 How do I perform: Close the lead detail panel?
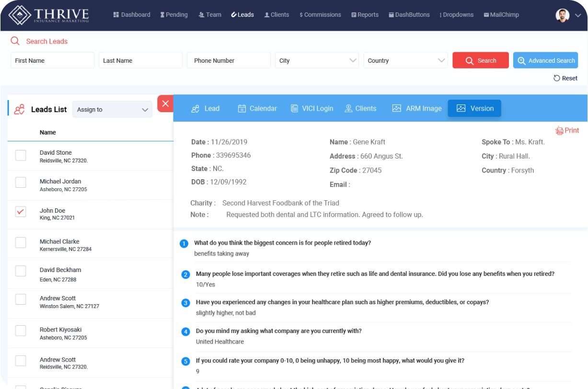tap(165, 103)
